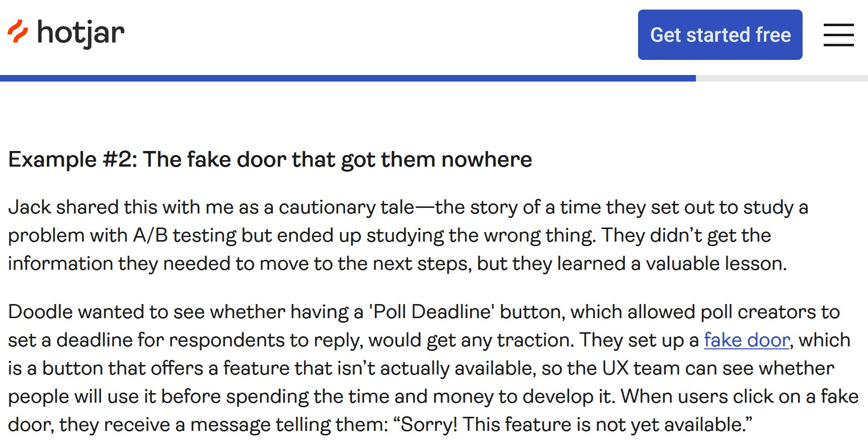Click the blue signup button in header

(720, 35)
